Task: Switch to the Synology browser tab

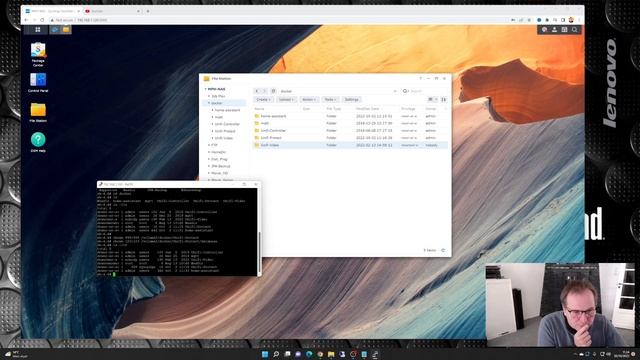Action: point(52,11)
